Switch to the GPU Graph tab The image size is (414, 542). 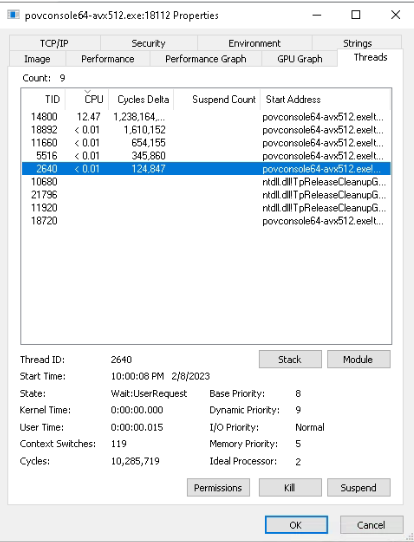300,59
